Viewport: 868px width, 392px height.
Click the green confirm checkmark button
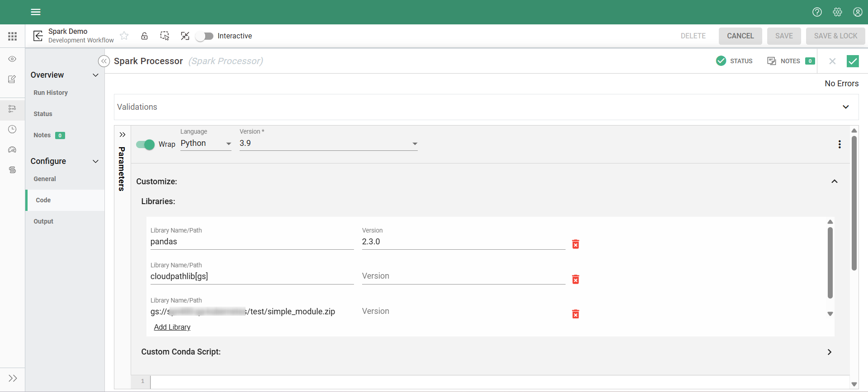(853, 61)
